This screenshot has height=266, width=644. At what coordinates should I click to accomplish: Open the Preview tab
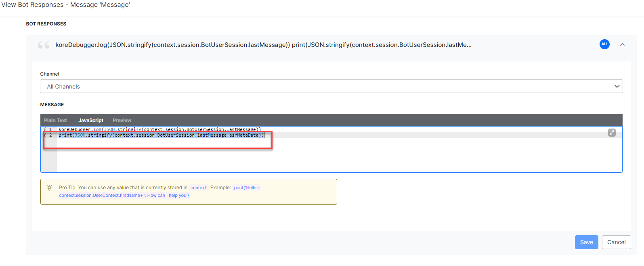pos(122,120)
